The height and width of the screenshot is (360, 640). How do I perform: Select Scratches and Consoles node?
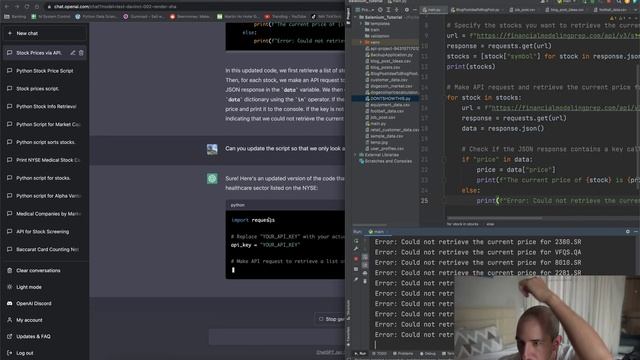pos(385,161)
